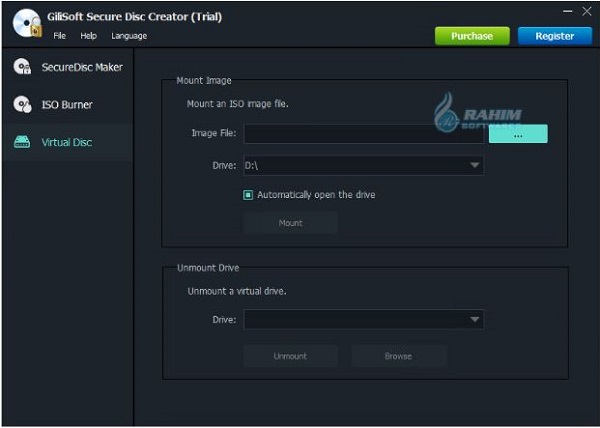Image resolution: width=600 pixels, height=428 pixels.
Task: Switch to the ISO Burner tab label
Action: pyautogui.click(x=67, y=105)
